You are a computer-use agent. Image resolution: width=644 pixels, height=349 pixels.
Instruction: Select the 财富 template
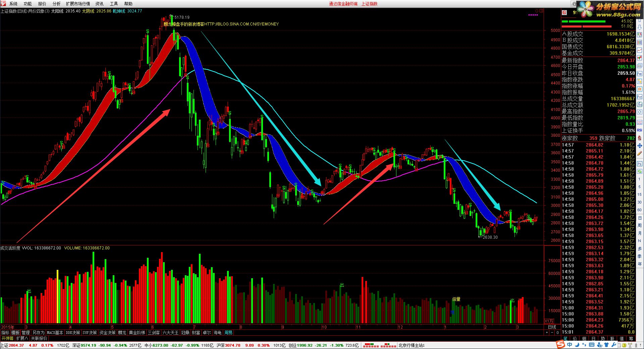(x=196, y=333)
